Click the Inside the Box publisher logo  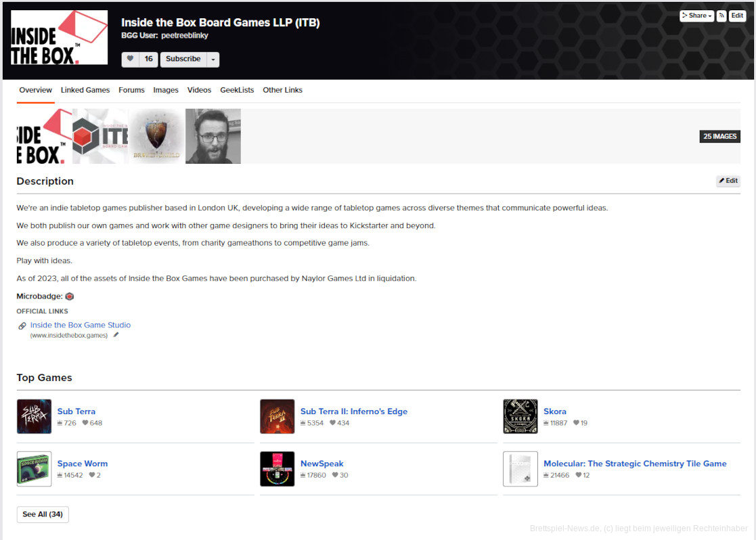click(x=59, y=37)
